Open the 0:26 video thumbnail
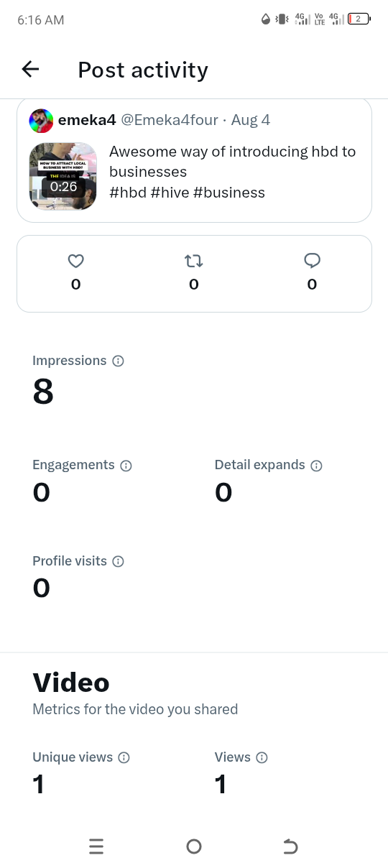The width and height of the screenshot is (388, 868). (x=63, y=177)
